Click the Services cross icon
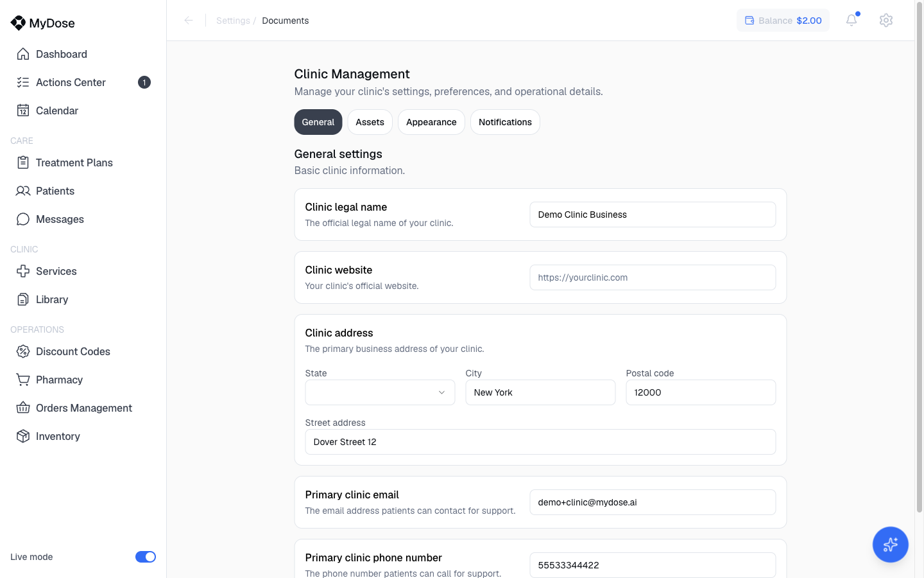The width and height of the screenshot is (924, 578). [23, 271]
